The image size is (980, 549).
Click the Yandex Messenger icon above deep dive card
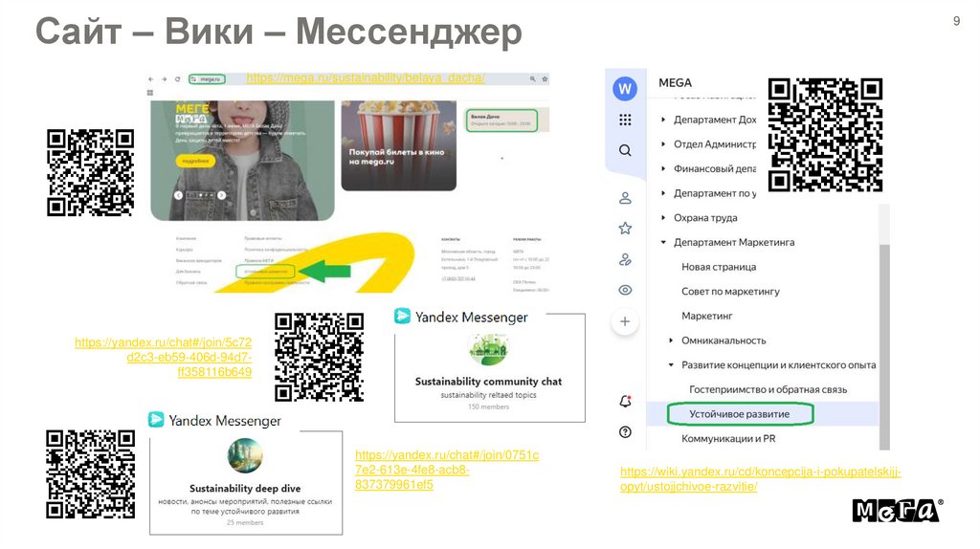click(156, 420)
